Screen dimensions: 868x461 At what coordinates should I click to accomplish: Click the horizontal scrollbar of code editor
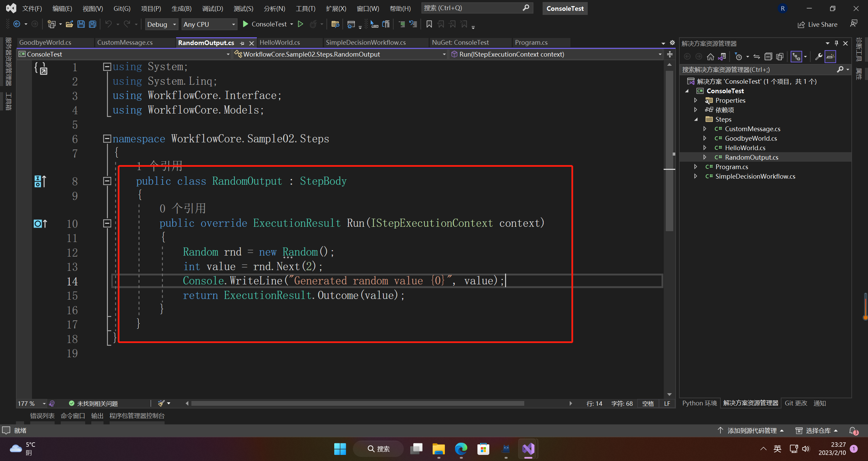pyautogui.click(x=357, y=403)
